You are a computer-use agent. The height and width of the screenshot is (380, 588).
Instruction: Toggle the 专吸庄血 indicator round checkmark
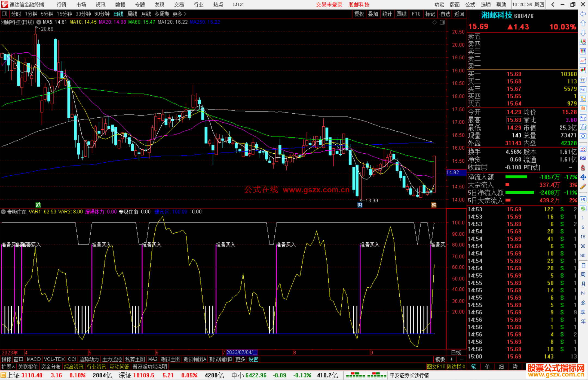[x=4, y=212]
